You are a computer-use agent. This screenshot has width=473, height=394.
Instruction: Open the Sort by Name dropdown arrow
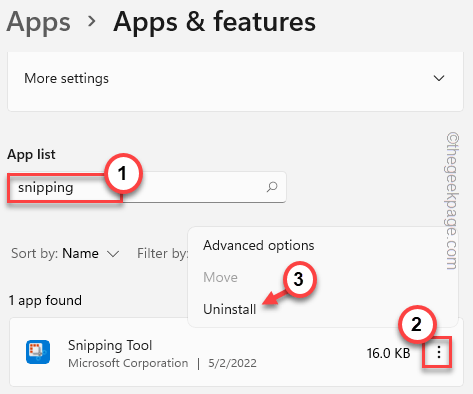[x=113, y=254]
